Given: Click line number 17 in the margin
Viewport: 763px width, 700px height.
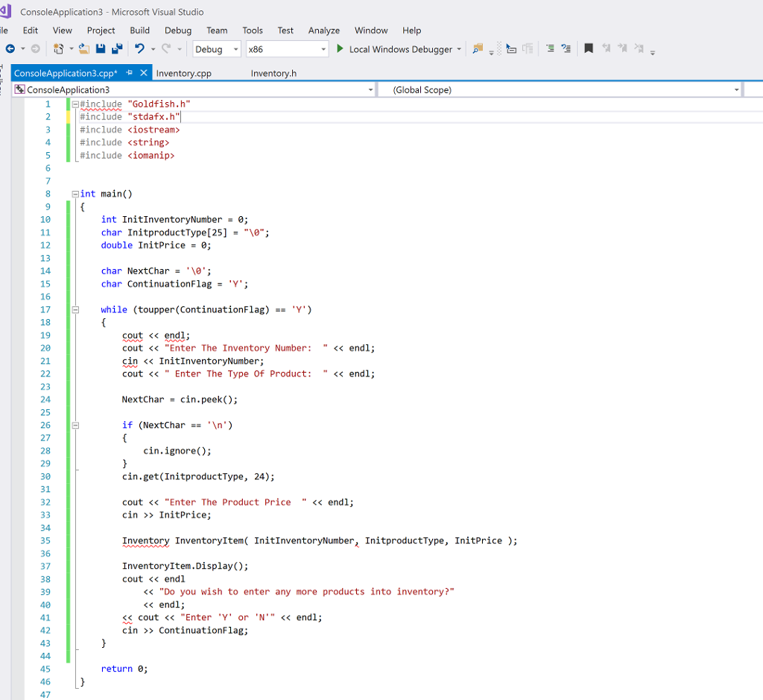Looking at the screenshot, I should [x=45, y=309].
